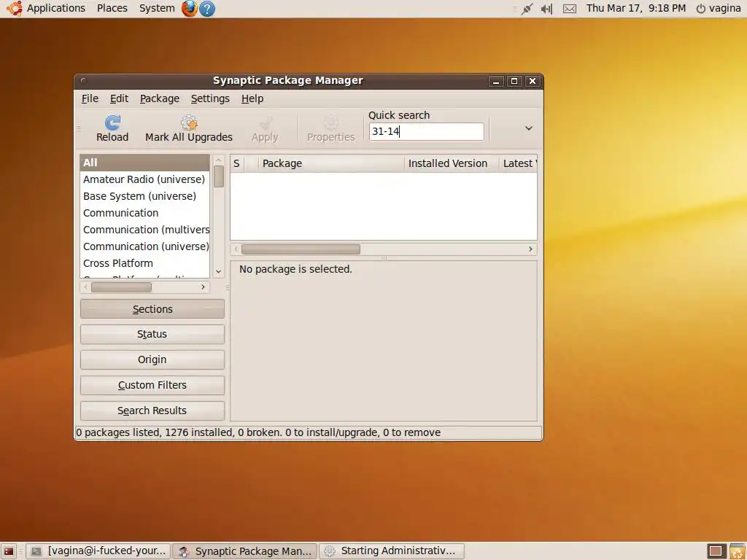
Task: Click sections list up scroll arrow
Action: [219, 160]
